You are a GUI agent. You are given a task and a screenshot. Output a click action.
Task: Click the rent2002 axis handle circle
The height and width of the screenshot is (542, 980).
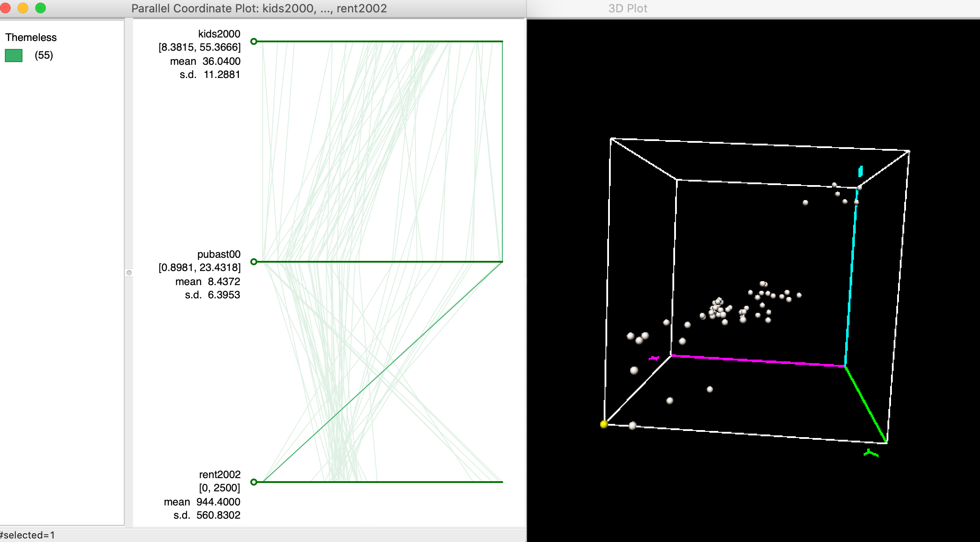pyautogui.click(x=254, y=482)
